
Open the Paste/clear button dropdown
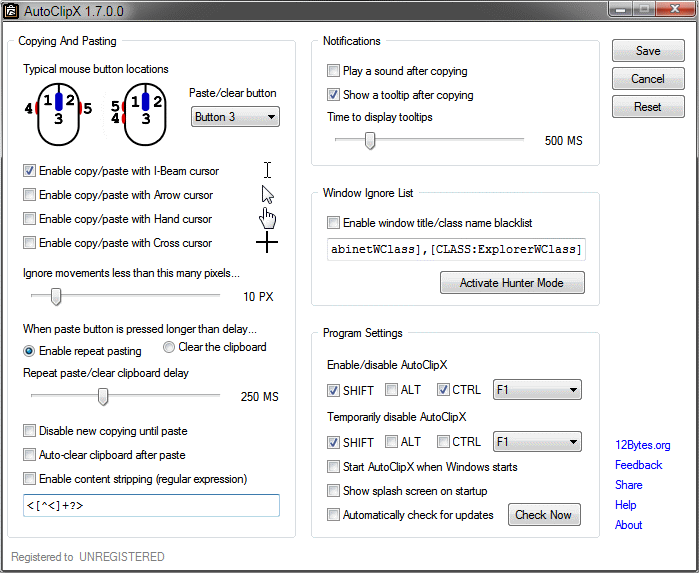tap(235, 117)
